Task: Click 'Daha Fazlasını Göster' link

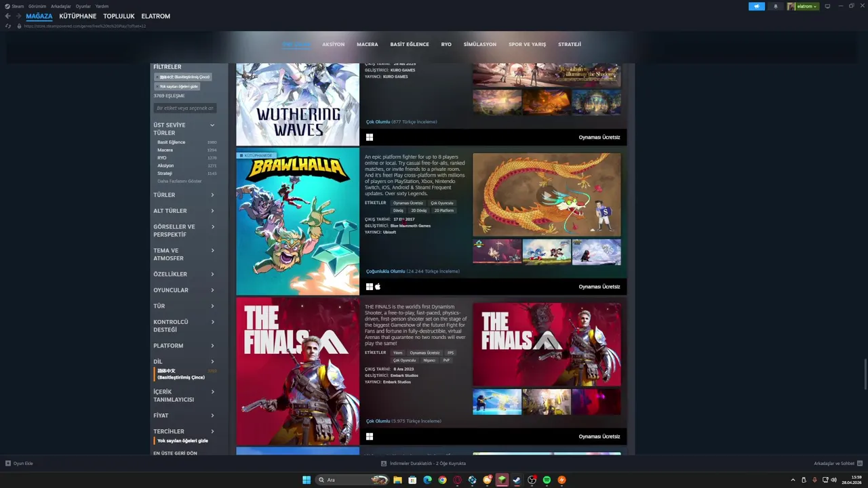Action: click(x=180, y=181)
